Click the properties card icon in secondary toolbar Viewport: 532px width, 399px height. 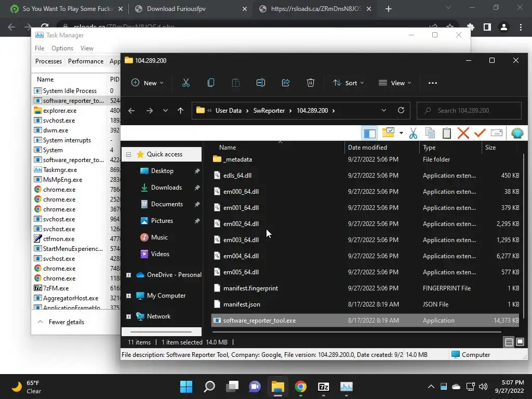click(497, 133)
